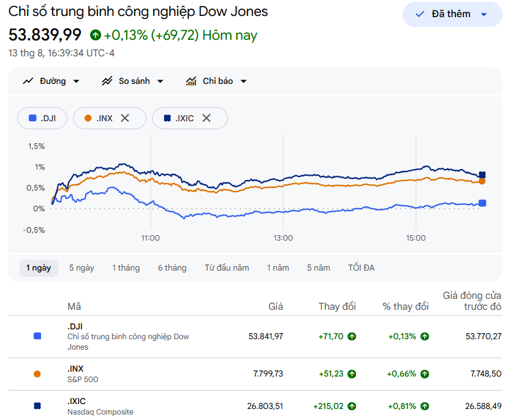This screenshot has width=513, height=420.
Task: Remove .IXIC from comparison with X
Action: (x=206, y=118)
